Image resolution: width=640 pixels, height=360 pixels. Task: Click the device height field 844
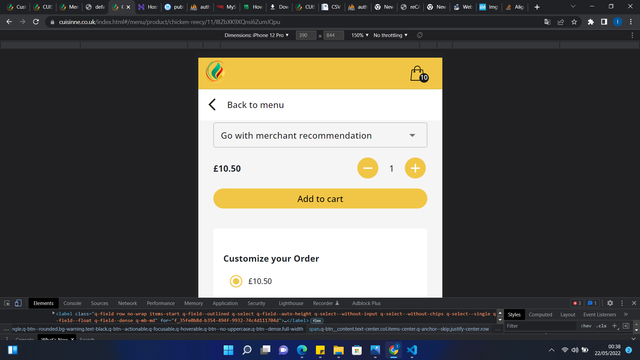333,36
